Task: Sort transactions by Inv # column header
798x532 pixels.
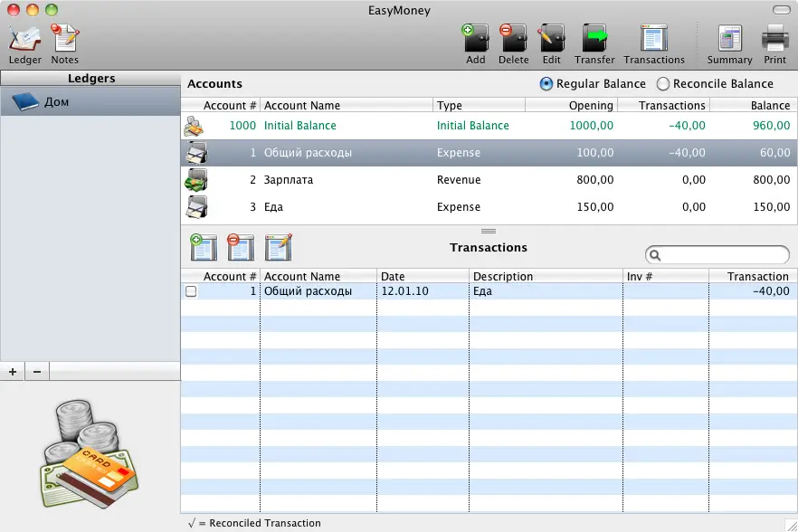Action: point(665,277)
